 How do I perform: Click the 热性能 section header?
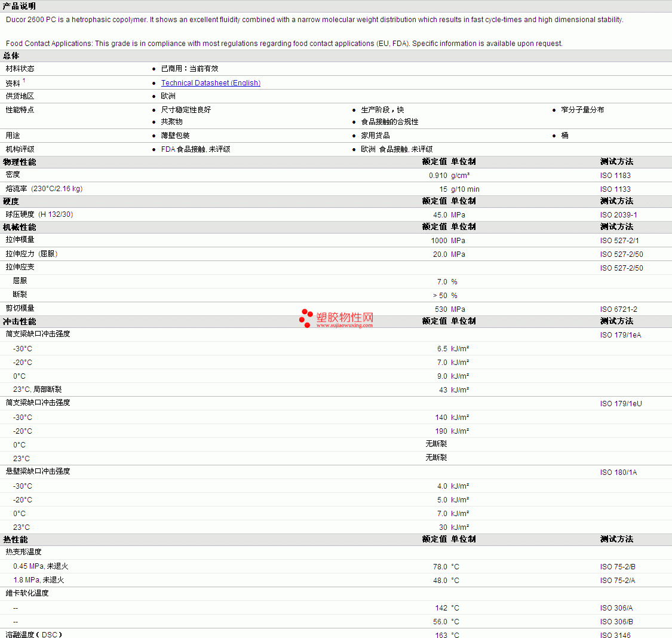(15, 539)
